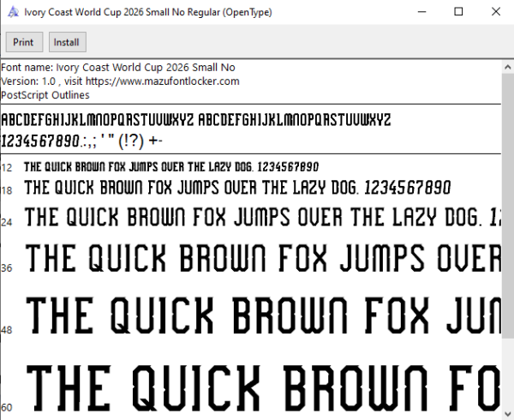The width and height of the screenshot is (514, 420).
Task: Click the PostScript Outlines text
Action: coord(45,95)
